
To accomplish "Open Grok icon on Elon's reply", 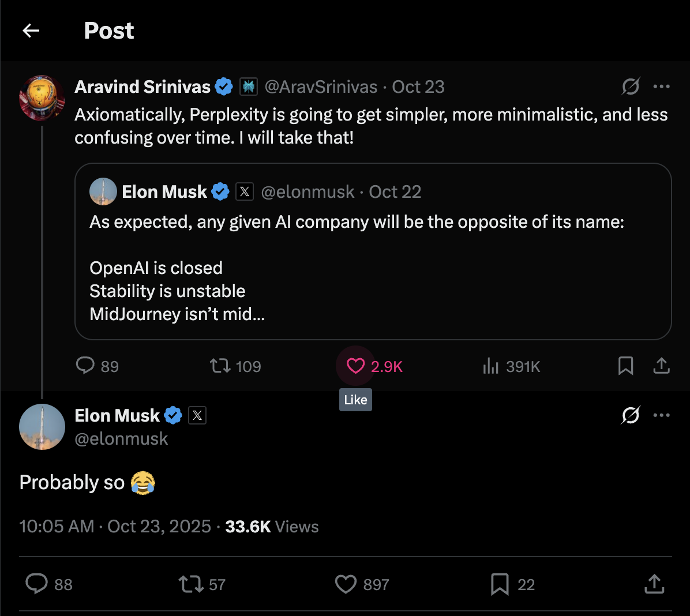I will (x=630, y=415).
